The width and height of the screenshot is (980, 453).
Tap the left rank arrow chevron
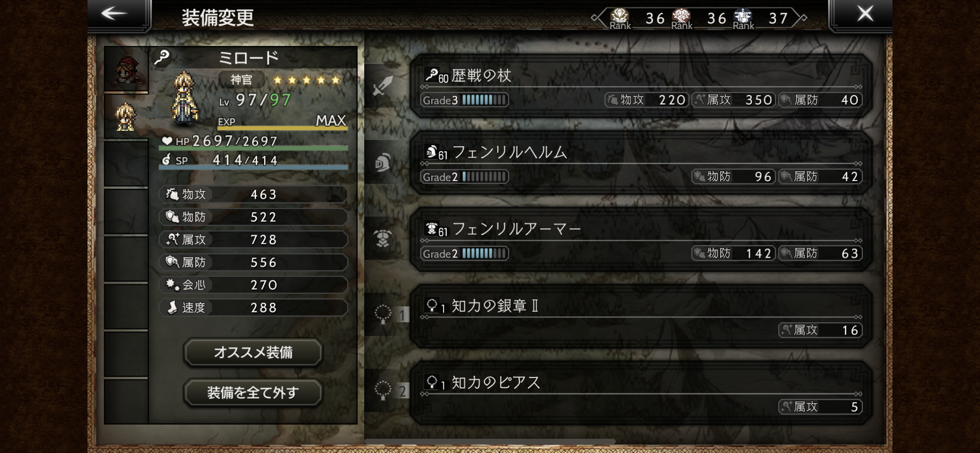point(598,18)
